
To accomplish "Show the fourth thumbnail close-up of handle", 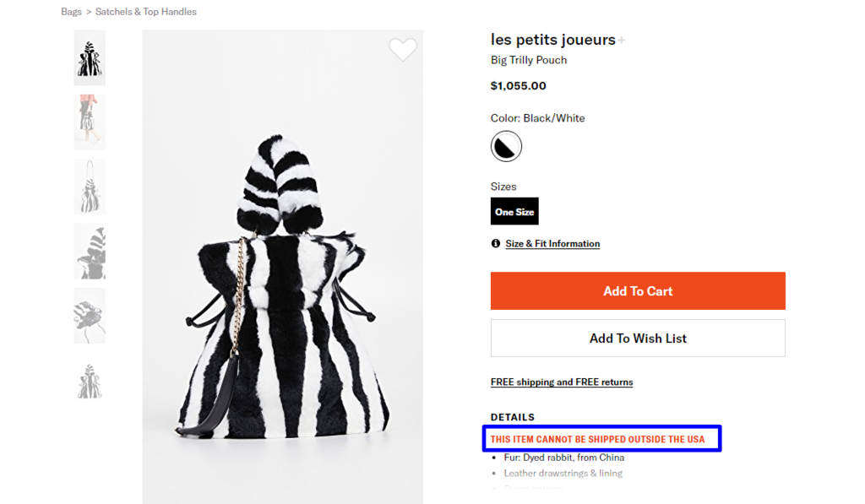I will pyautogui.click(x=90, y=251).
